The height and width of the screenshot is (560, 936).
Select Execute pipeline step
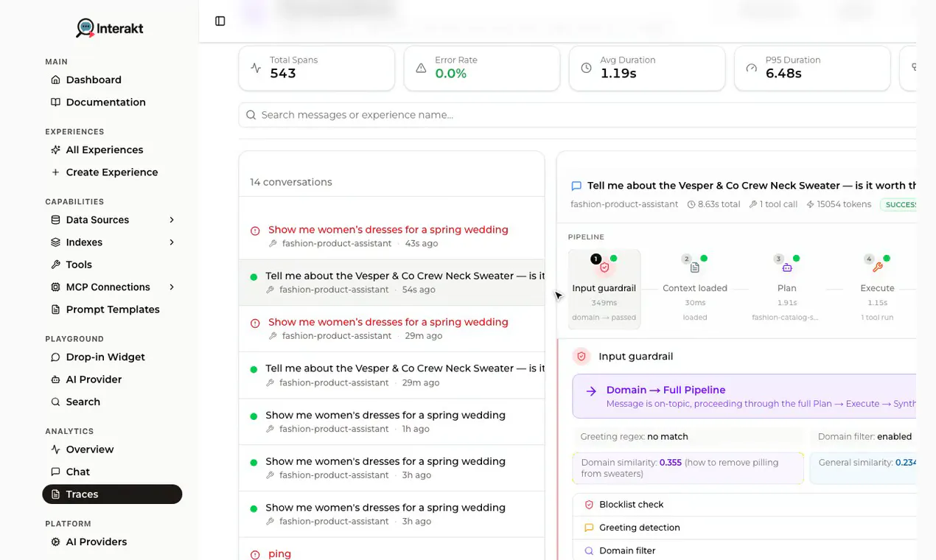coord(877,289)
